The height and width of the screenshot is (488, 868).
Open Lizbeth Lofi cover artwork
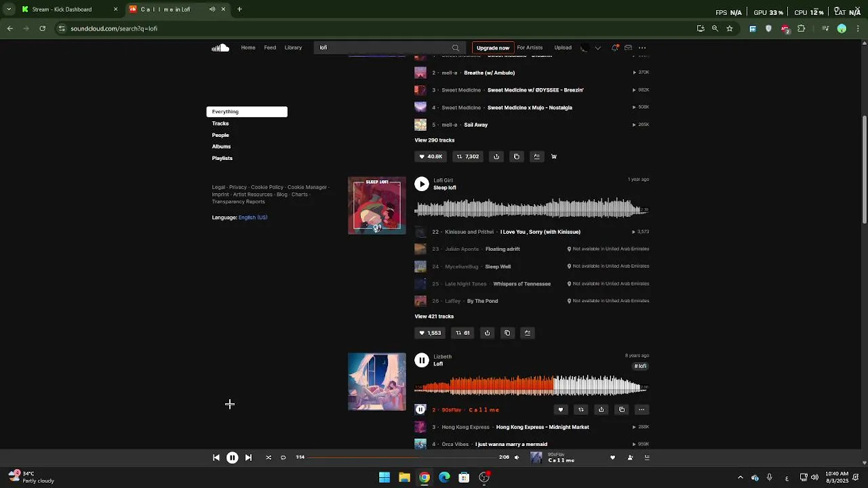point(377,382)
